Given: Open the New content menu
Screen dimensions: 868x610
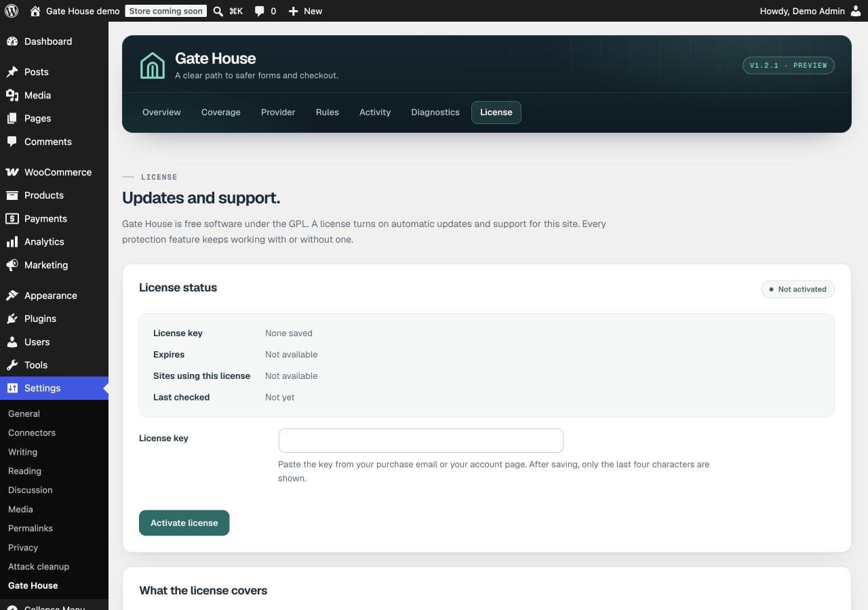Looking at the screenshot, I should [x=305, y=11].
